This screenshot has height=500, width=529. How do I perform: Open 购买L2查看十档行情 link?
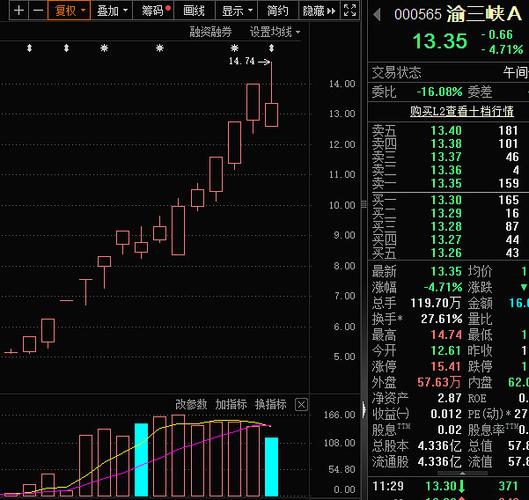[x=462, y=111]
